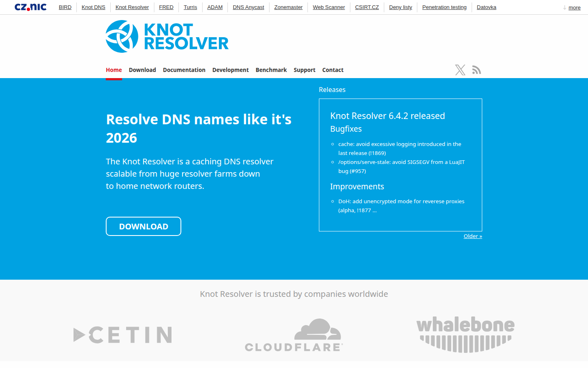This screenshot has width=588, height=368.
Task: Open the Home tab
Action: [114, 70]
